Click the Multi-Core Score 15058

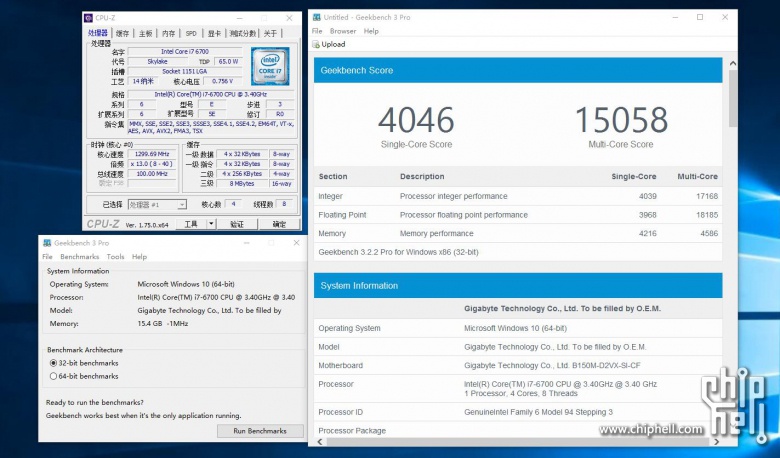pos(621,120)
